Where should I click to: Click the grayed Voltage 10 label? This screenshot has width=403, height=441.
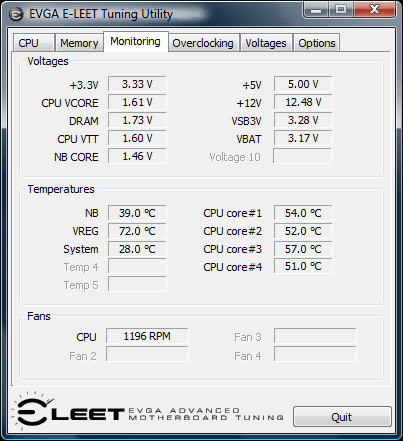(x=235, y=157)
